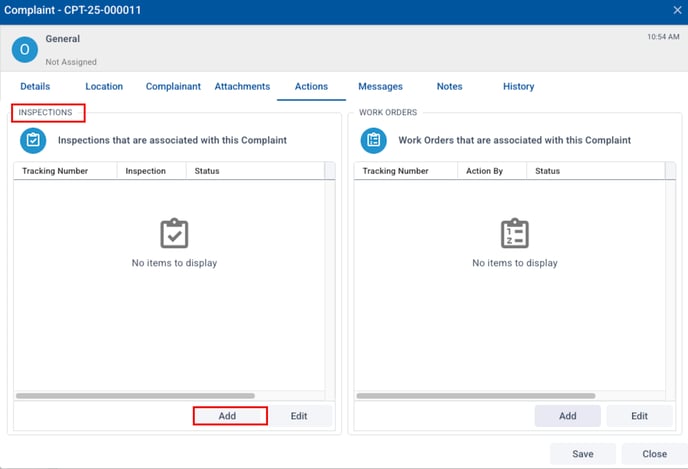Click empty Work Orders list placeholder icon
Image resolution: width=688 pixels, height=469 pixels.
point(514,234)
